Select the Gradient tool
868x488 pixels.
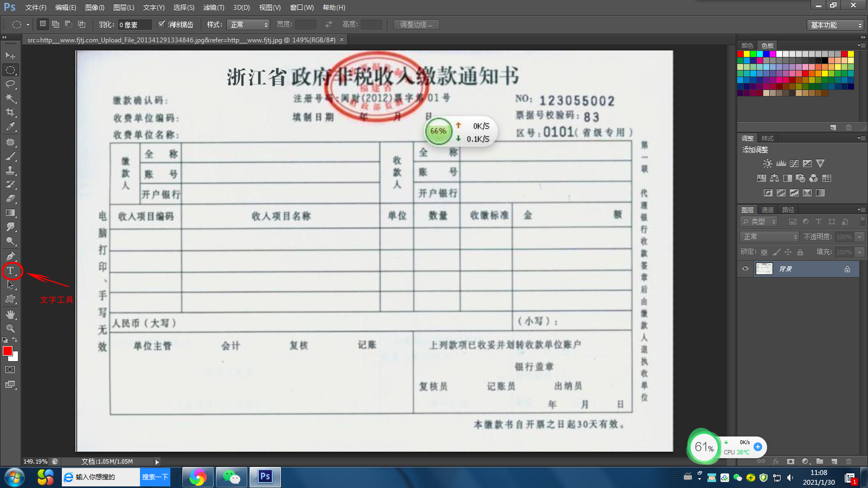click(10, 213)
